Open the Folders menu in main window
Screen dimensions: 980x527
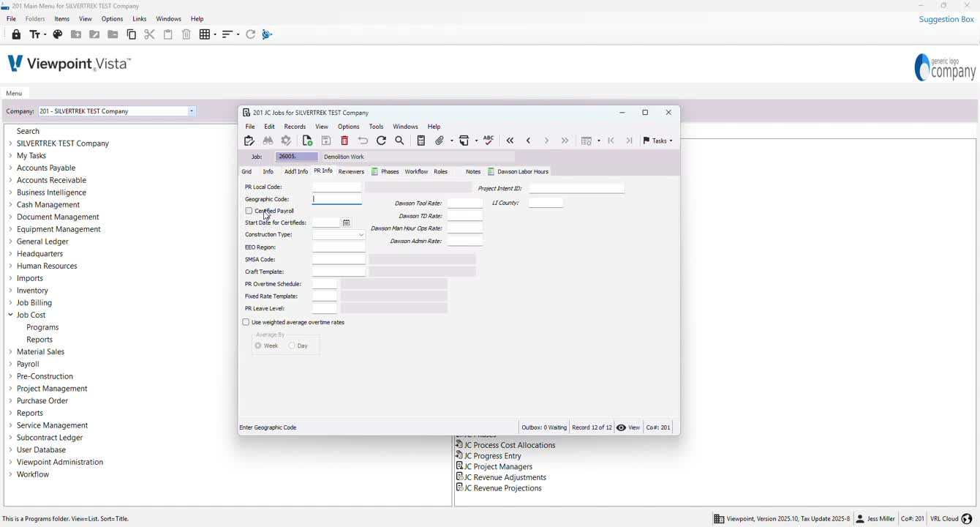coord(35,19)
